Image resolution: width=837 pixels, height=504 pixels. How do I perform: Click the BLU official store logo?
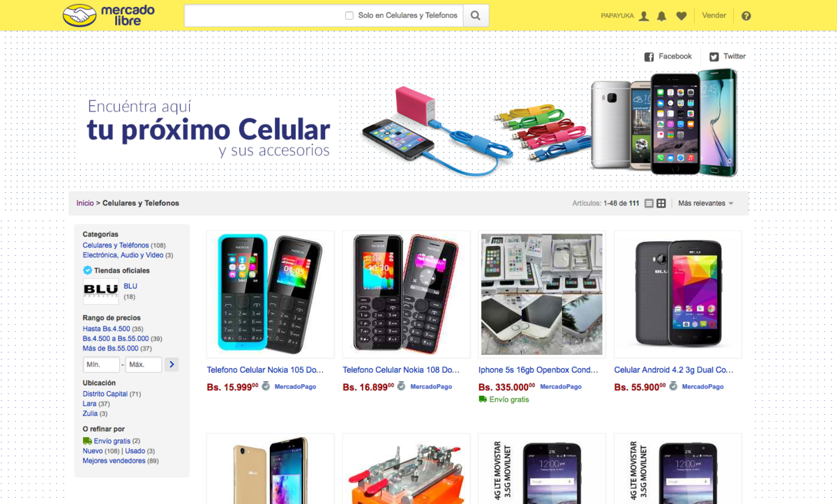(x=100, y=291)
